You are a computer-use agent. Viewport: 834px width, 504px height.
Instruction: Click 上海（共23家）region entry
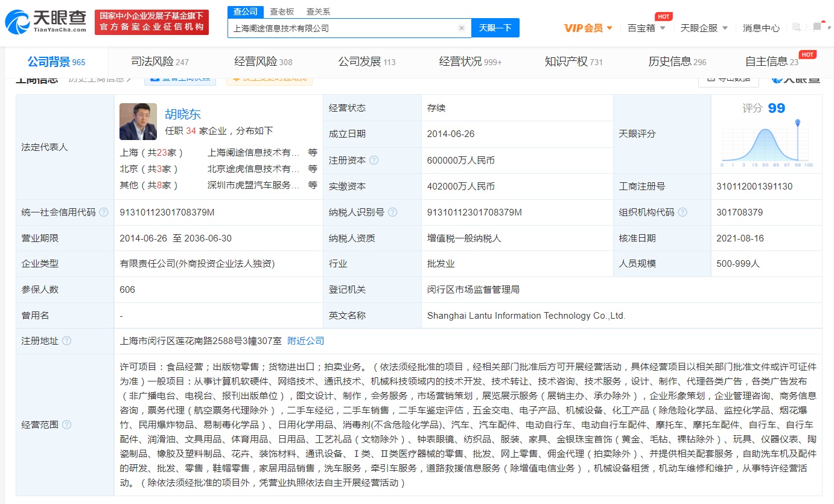tap(151, 153)
